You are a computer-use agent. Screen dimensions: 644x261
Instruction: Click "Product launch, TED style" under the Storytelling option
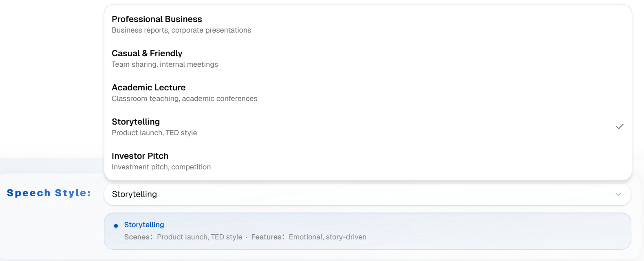coord(154,133)
